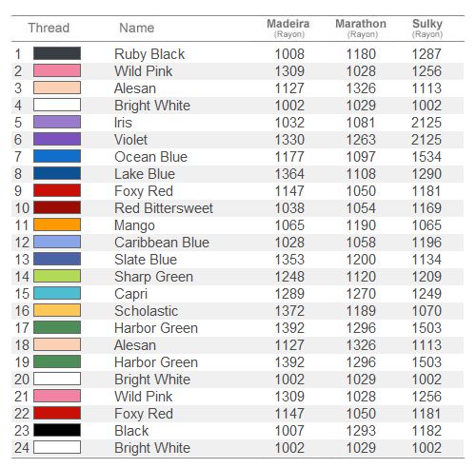Viewport: 476px width, 468px height.
Task: Pick the Foxy Red swatch in row 22
Action: (57, 413)
